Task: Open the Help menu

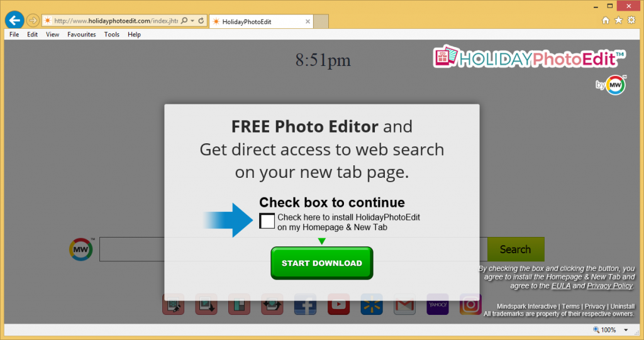Action: 135,35
